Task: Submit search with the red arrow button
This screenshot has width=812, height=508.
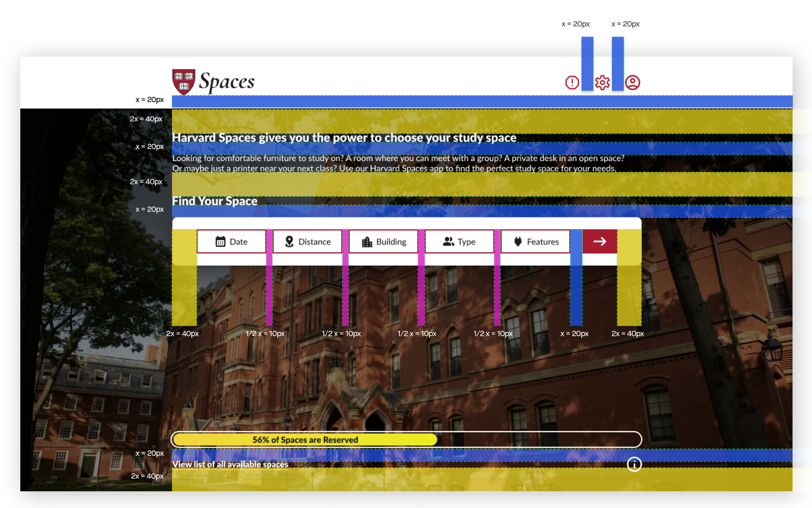Action: 600,241
